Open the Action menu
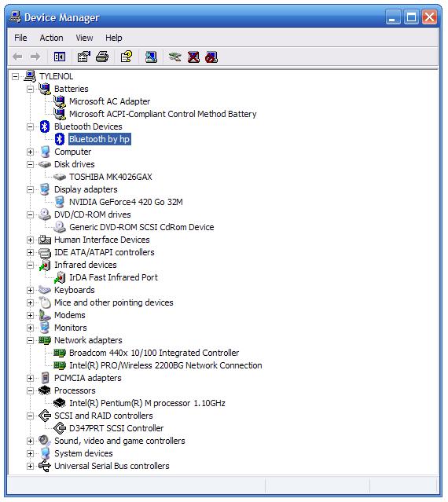Image resolution: width=448 pixels, height=502 pixels. coord(51,38)
